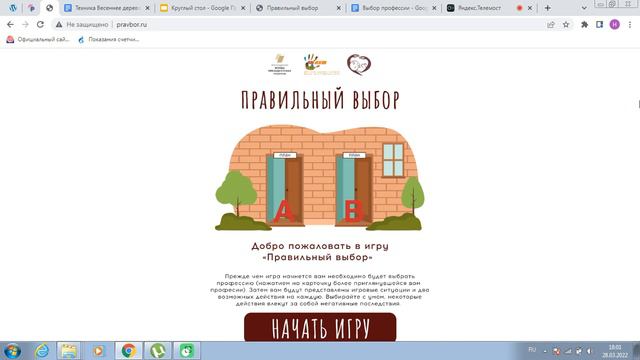This screenshot has height=360, width=640.
Task: Click the colorful handprint logo
Action: (x=321, y=64)
